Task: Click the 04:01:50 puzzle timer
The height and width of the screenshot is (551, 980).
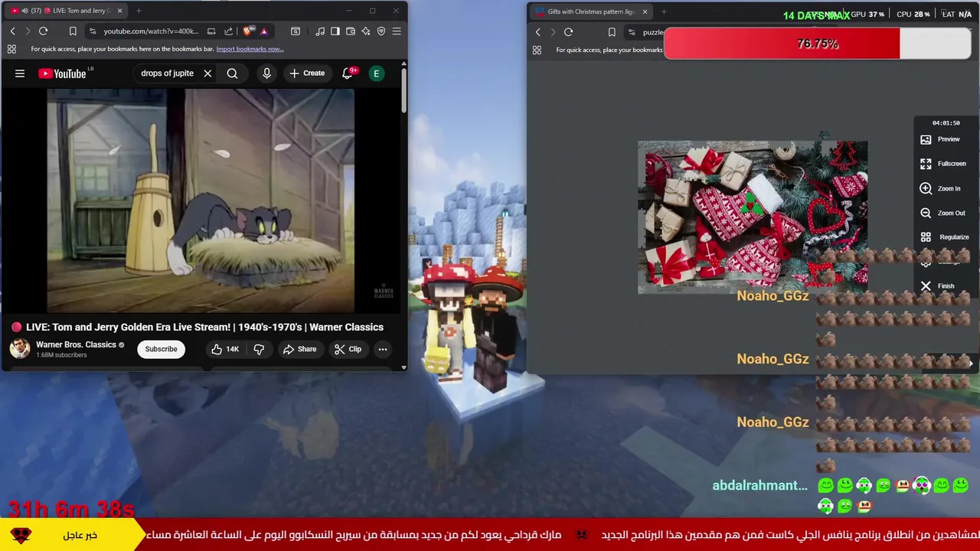Action: pos(946,122)
